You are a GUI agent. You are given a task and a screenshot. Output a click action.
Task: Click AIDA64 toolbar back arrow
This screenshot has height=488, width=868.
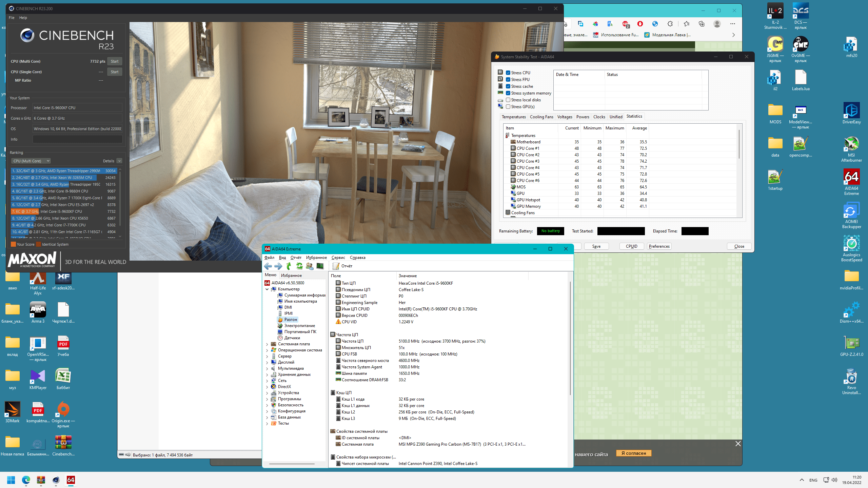tap(268, 266)
